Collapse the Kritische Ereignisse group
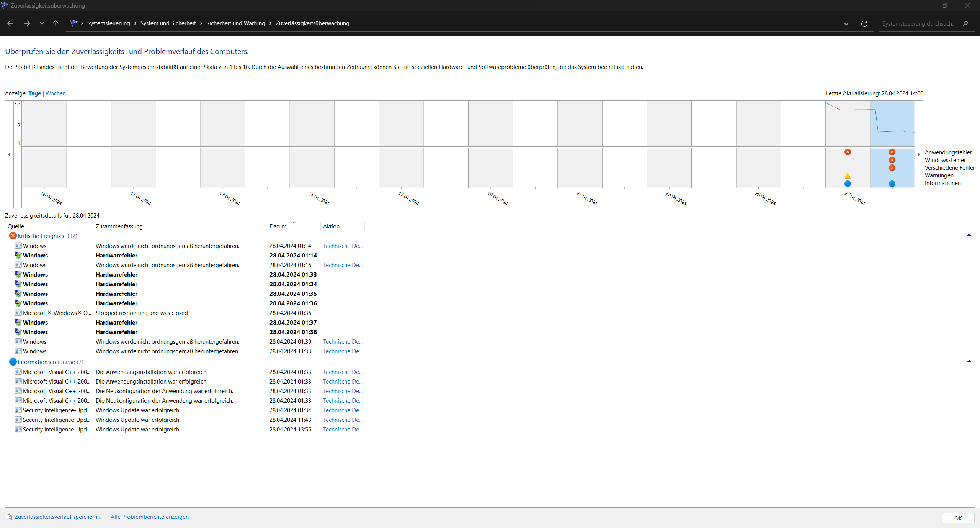The image size is (980, 528). pos(969,236)
